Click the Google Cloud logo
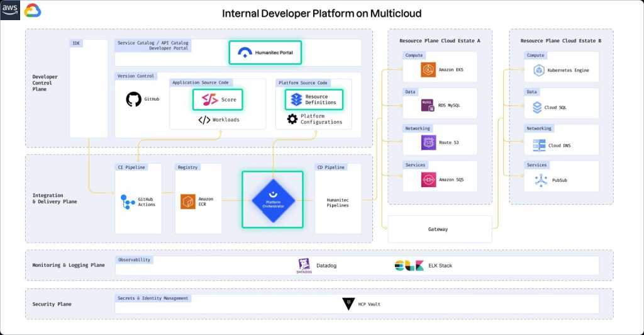 pyautogui.click(x=33, y=11)
